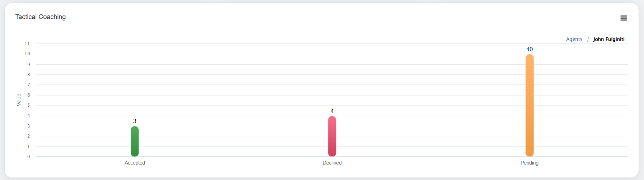Select the Declined x-axis category label
The height and width of the screenshot is (180, 644).
tap(332, 163)
